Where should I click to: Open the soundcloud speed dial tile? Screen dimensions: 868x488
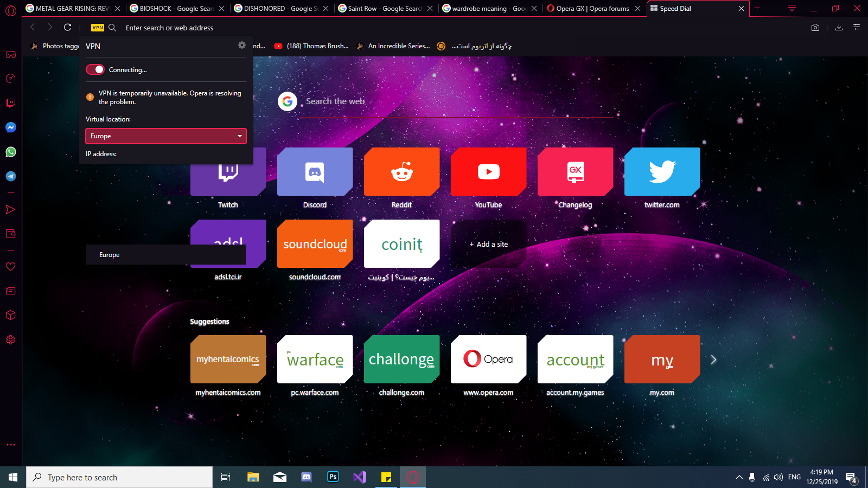[315, 243]
